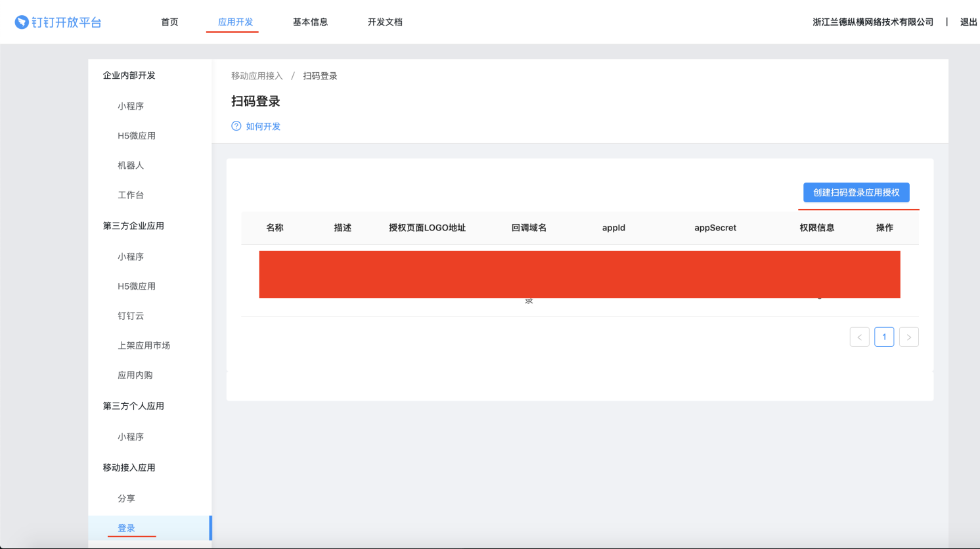This screenshot has width=980, height=549.
Task: Select 机器人 in the sidebar
Action: (x=131, y=165)
